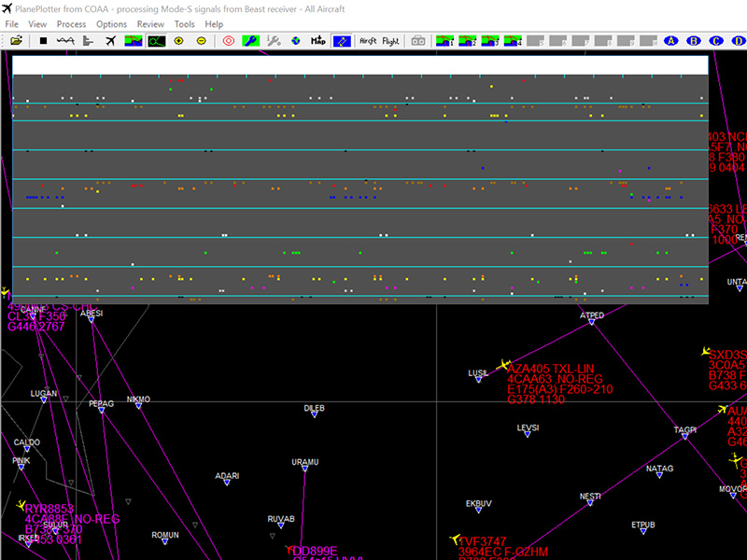Click the ADARI waypoint marker

click(x=227, y=483)
